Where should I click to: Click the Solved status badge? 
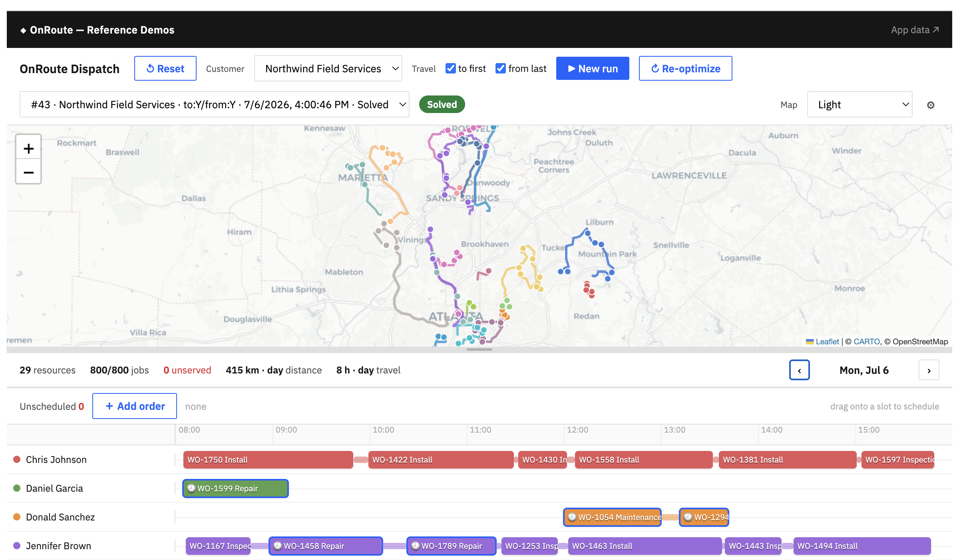pos(442,104)
